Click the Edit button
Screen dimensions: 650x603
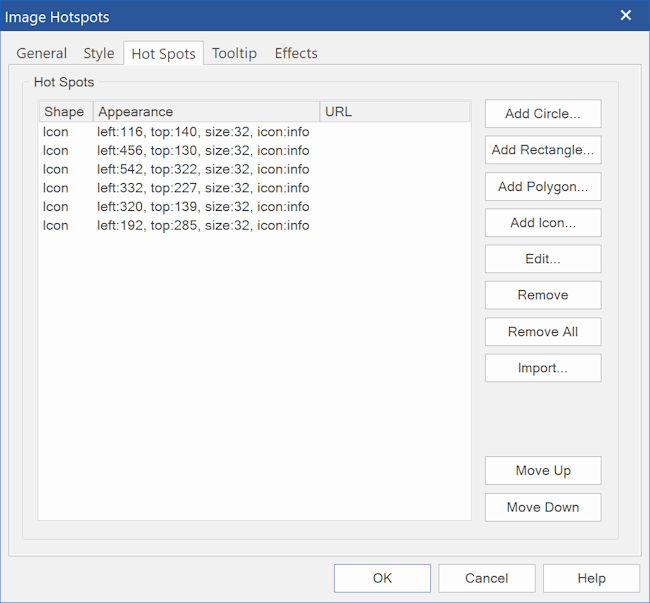(542, 259)
